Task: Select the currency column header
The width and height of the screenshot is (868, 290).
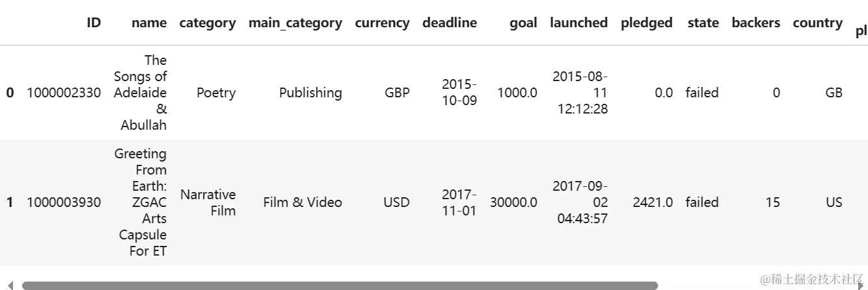Action: [382, 23]
